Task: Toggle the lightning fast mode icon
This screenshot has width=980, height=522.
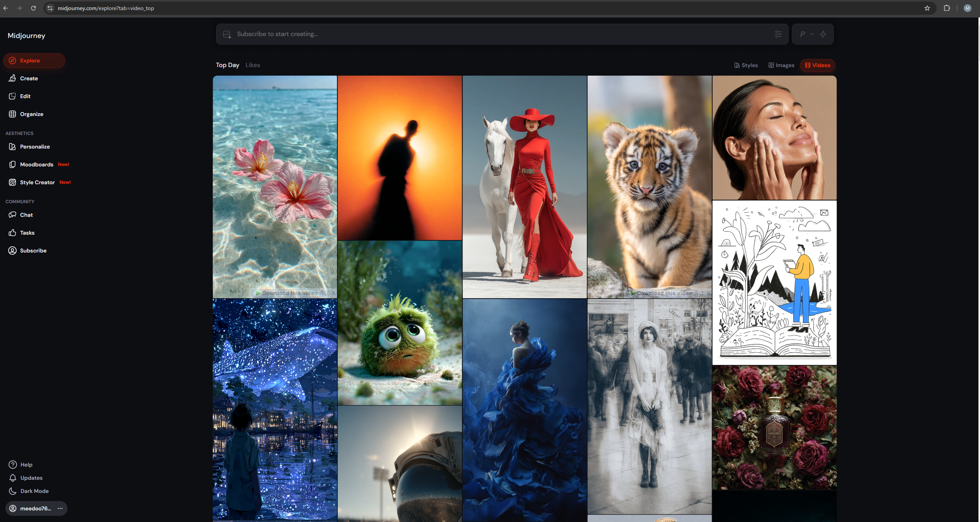Action: click(823, 34)
